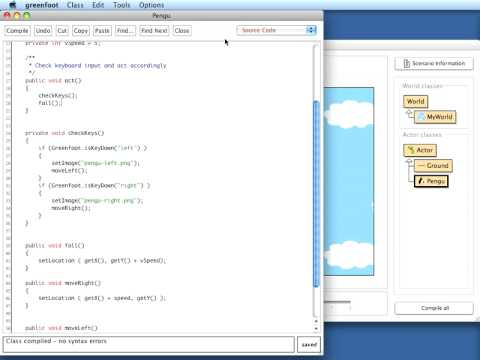Click the Ground class image icon
480x360 pixels.
[421, 166]
